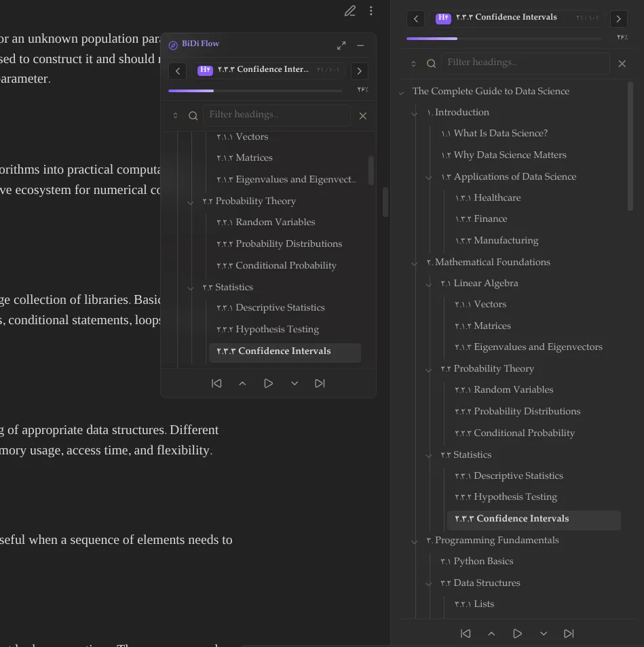
Task: Jump to last heading in floating panel
Action: click(320, 383)
